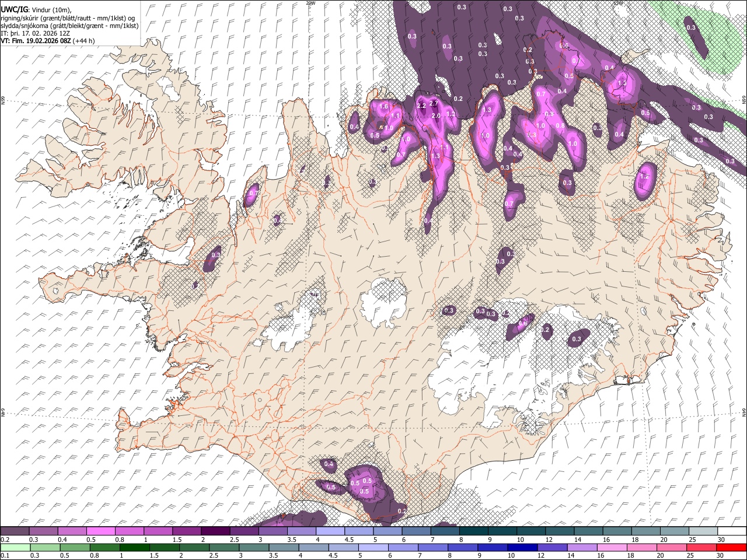Screen dimensions: 747x560
Task: Click the "0.2" label in the top legend row
Action: click(5, 540)
